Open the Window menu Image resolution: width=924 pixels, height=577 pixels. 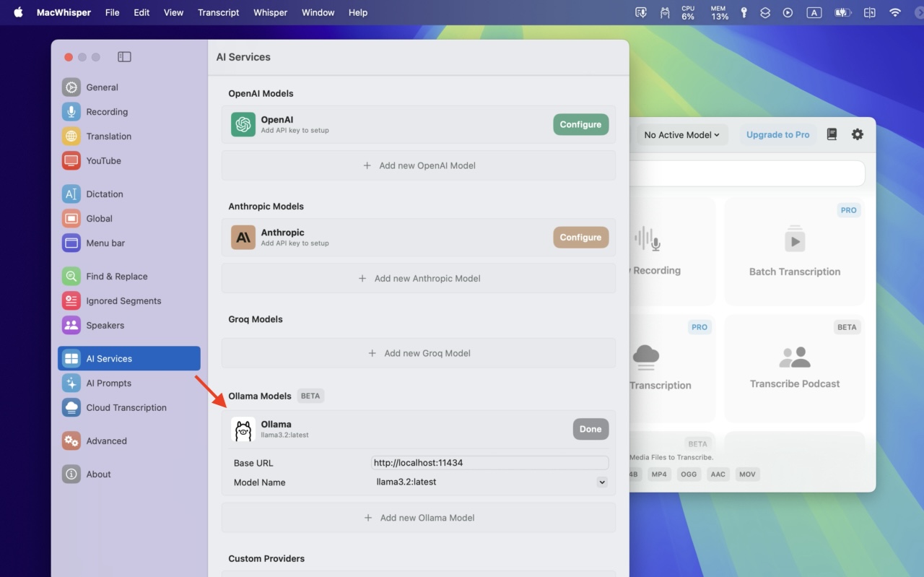[318, 12]
